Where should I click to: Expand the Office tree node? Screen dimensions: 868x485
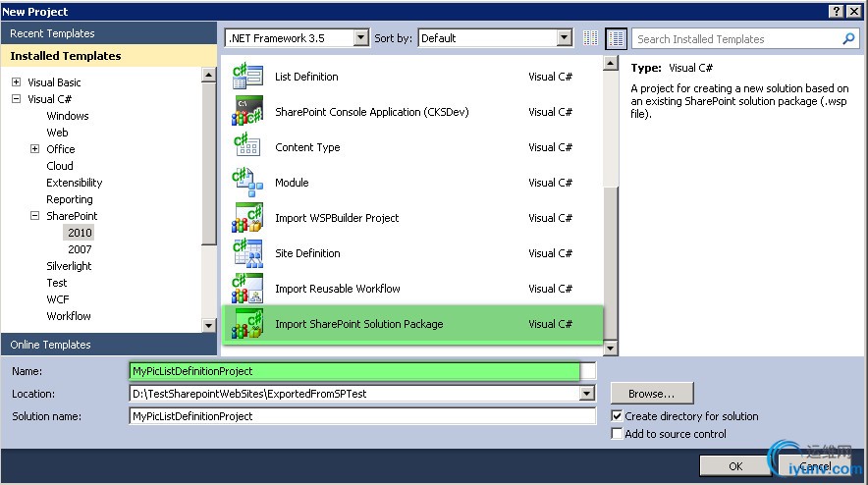[x=35, y=149]
